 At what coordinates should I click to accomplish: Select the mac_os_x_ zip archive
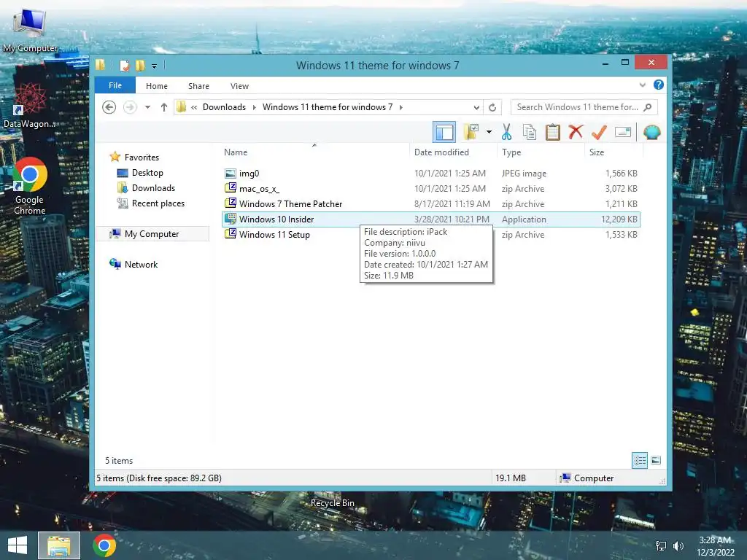(430, 189)
